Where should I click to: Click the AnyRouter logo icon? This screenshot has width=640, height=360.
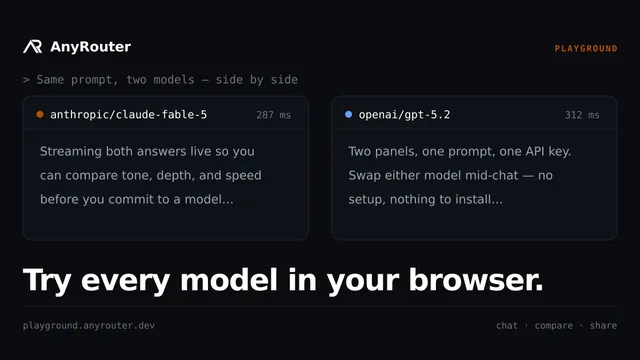click(33, 47)
